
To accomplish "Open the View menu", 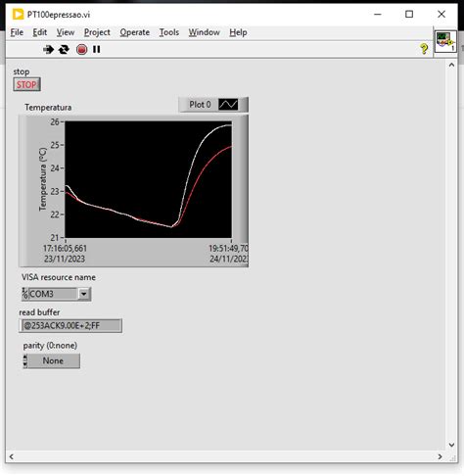I will 66,32.
